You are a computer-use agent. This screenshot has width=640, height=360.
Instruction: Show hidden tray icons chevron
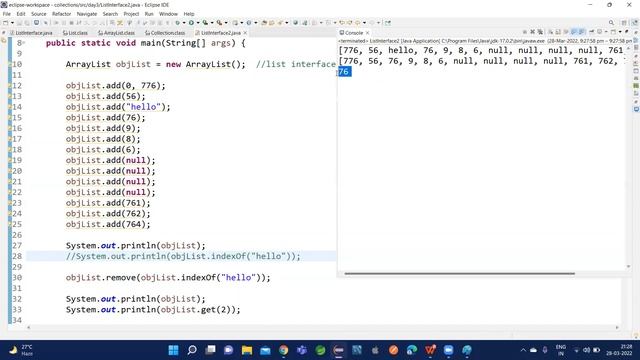coord(523,350)
